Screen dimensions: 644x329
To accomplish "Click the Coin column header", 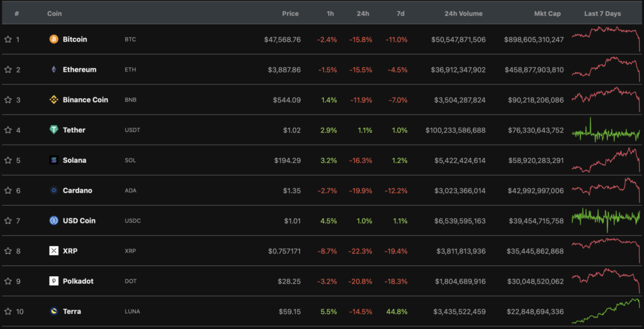I will (55, 13).
